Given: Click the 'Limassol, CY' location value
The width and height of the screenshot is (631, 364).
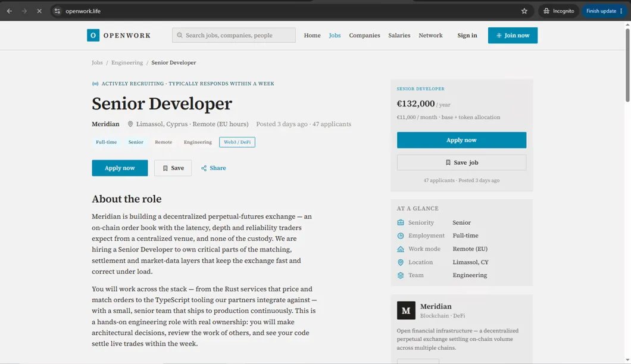Looking at the screenshot, I should (470, 262).
